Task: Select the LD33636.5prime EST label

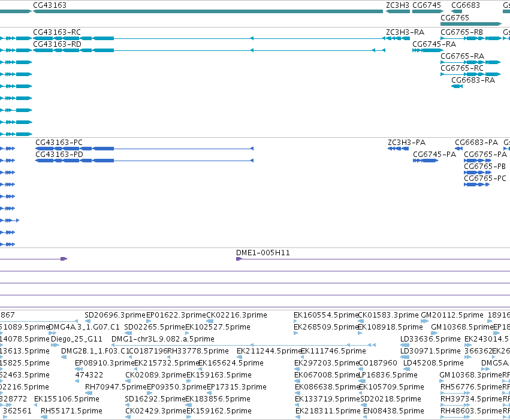Action: point(431,339)
